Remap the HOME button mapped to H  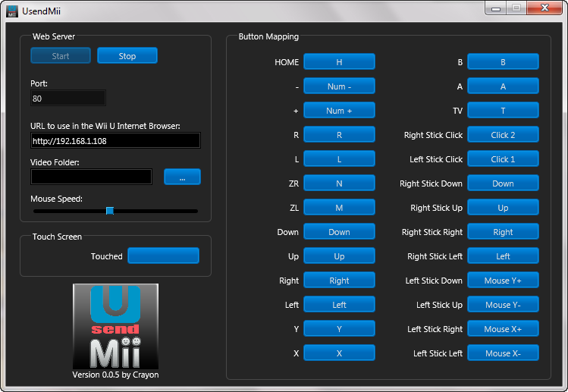coord(339,61)
